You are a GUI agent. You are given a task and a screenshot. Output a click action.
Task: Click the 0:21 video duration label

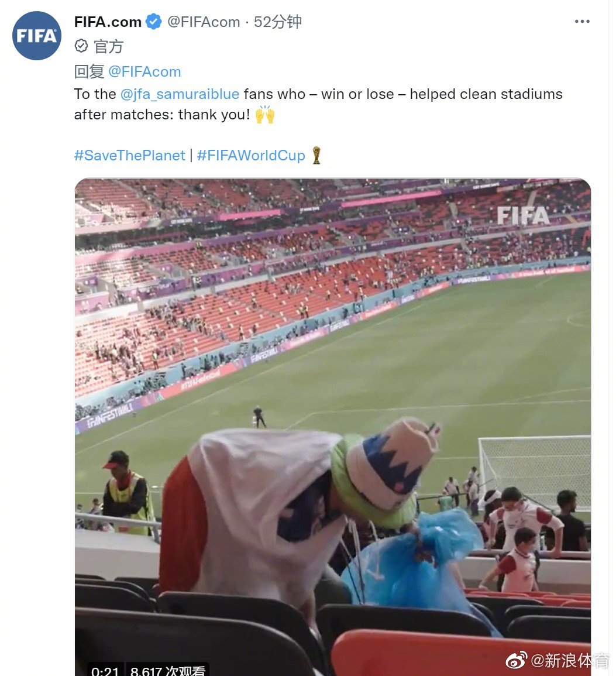(105, 670)
